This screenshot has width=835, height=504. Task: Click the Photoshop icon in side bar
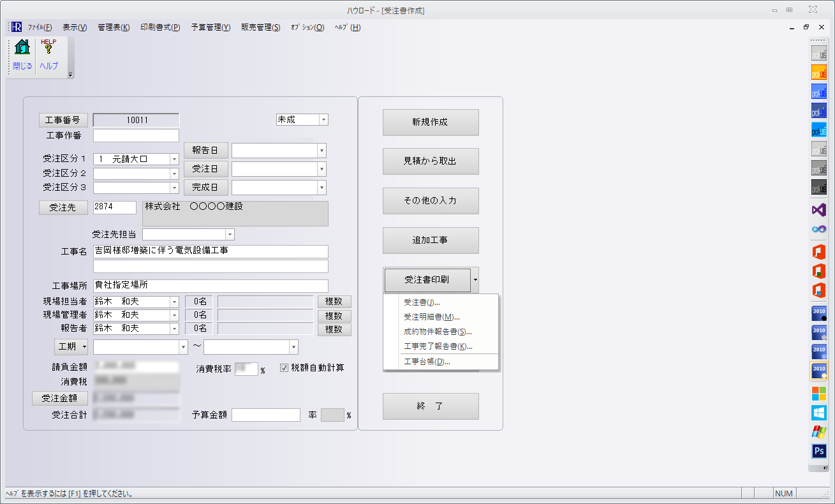click(818, 451)
